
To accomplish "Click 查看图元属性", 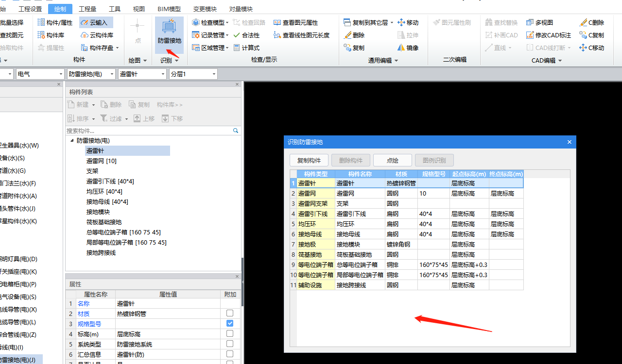I will click(295, 22).
